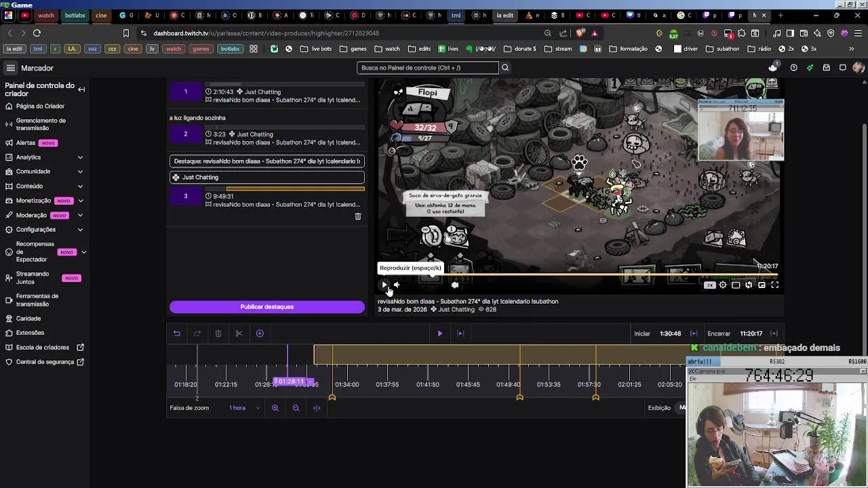Viewport: 868px width, 488px height.
Task: Switch to the ia edit browser tab
Action: (505, 15)
